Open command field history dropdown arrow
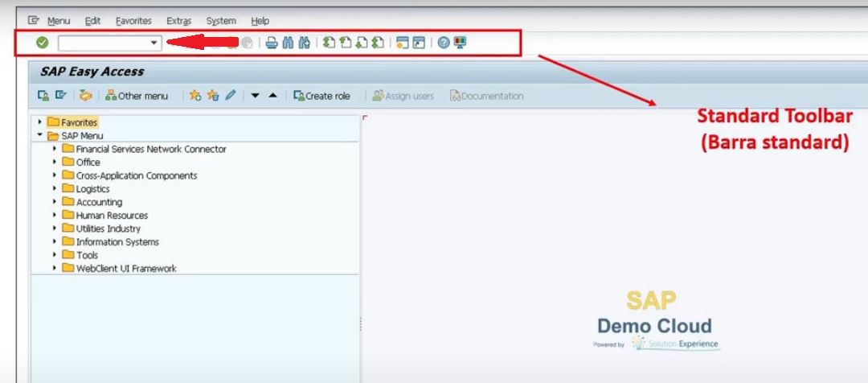 [154, 43]
